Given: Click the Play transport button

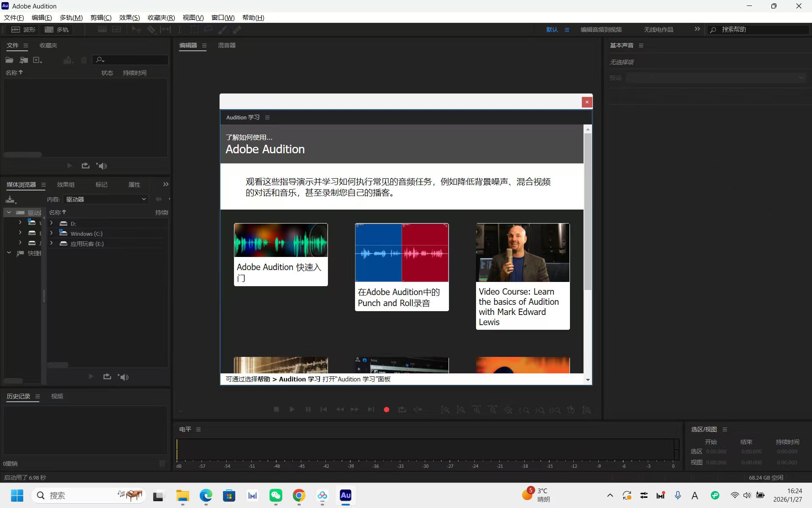Looking at the screenshot, I should pyautogui.click(x=292, y=409).
